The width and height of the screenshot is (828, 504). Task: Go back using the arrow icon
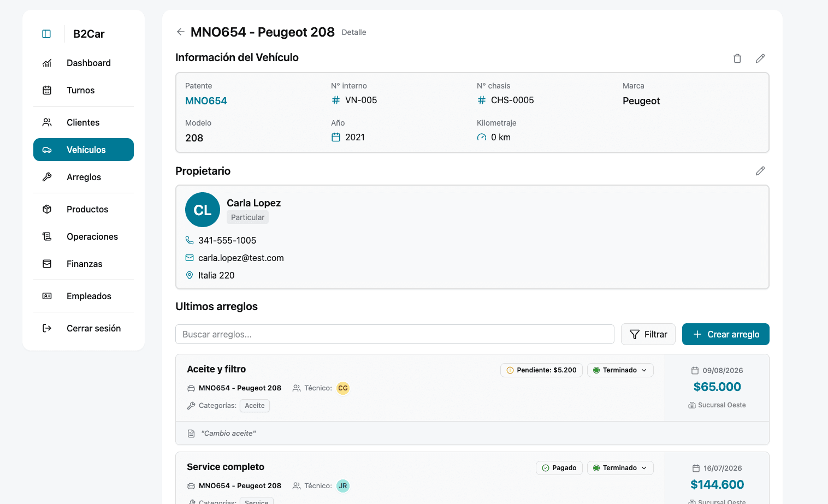pos(181,32)
